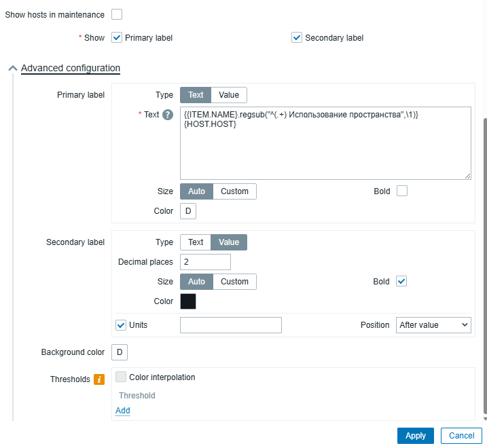Switch primary label Type to Value
This screenshot has height=448, width=487.
click(x=229, y=95)
